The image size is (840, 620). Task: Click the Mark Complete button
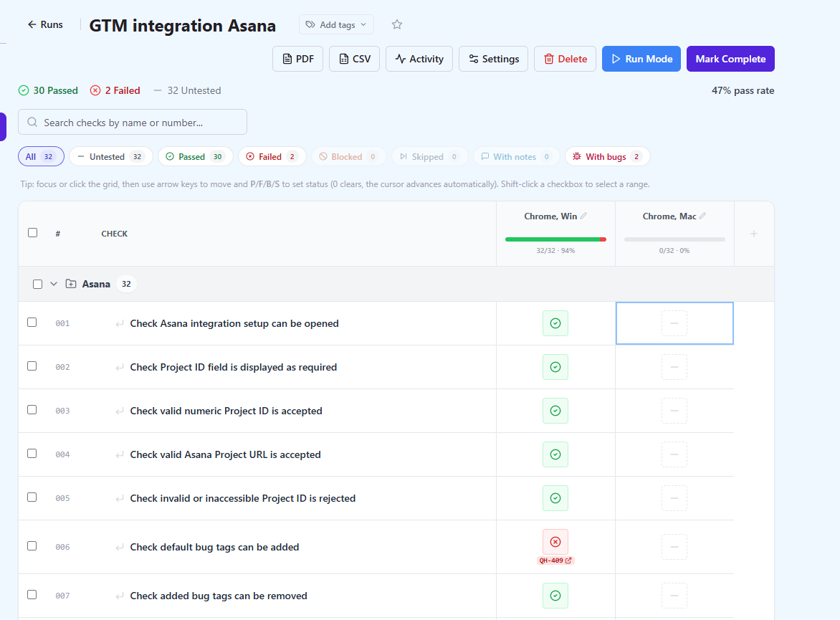pos(731,59)
